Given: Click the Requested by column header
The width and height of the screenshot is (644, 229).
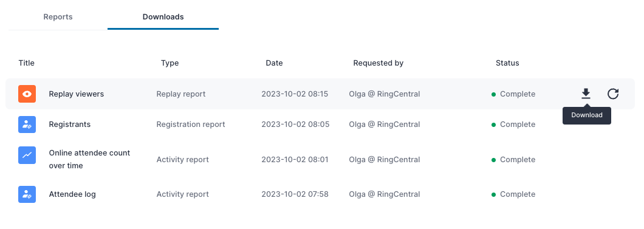Looking at the screenshot, I should click(x=379, y=63).
